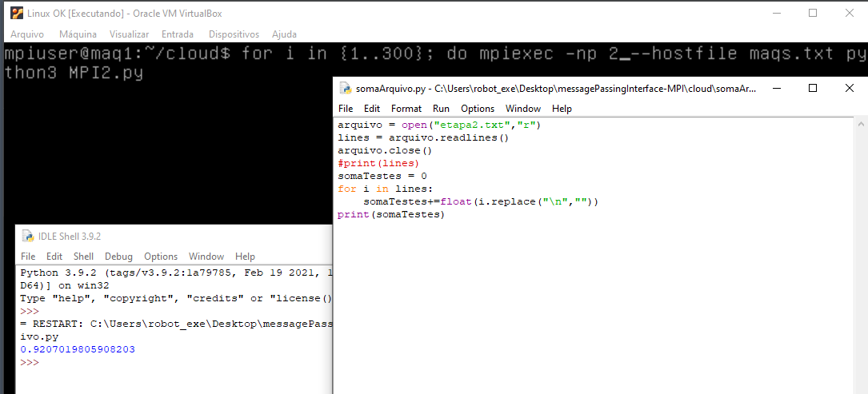Click 'Type "help"' line in IDLE Shell

(x=175, y=298)
